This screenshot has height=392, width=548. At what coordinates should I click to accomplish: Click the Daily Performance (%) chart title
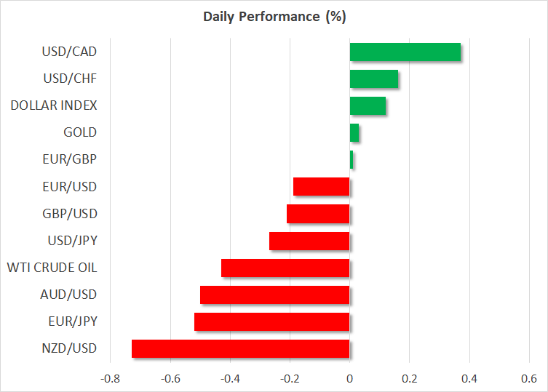(274, 15)
